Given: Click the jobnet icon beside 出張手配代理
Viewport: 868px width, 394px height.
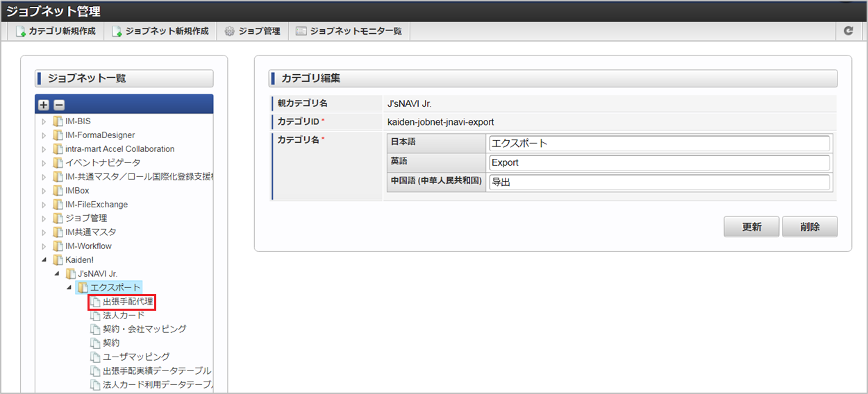Looking at the screenshot, I should [x=96, y=302].
